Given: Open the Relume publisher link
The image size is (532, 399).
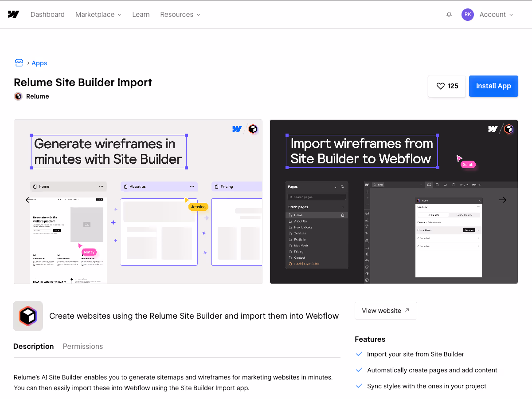Looking at the screenshot, I should click(x=38, y=96).
